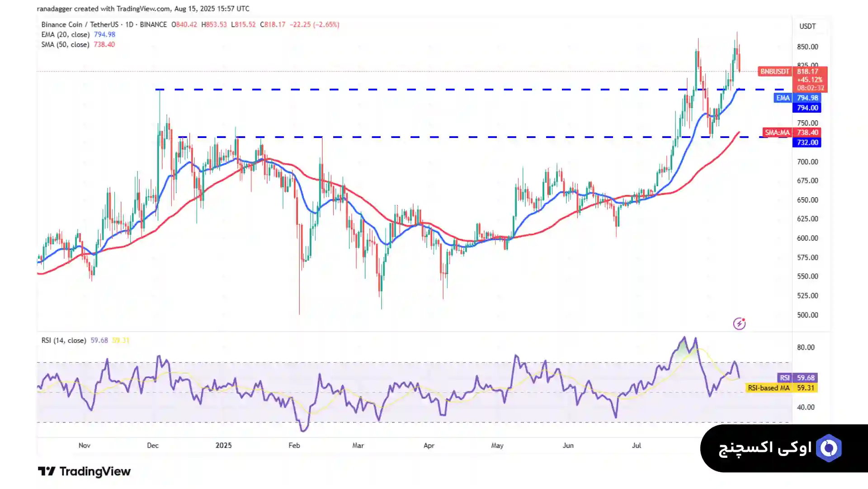Open the Binance Coin / TetherUS symbol title

[x=80, y=25]
